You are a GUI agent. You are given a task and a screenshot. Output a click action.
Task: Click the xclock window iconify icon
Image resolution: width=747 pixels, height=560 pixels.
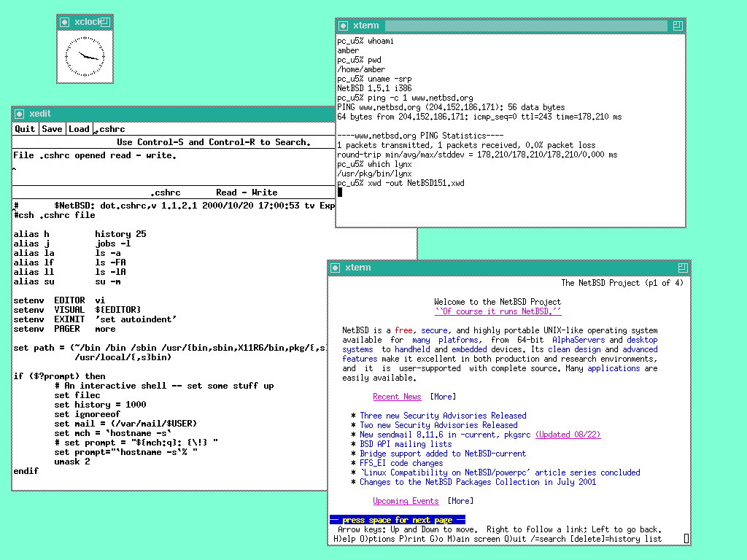click(64, 22)
